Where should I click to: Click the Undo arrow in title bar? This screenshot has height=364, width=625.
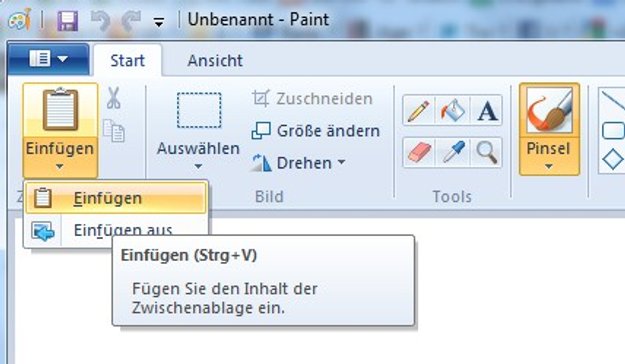coord(100,21)
